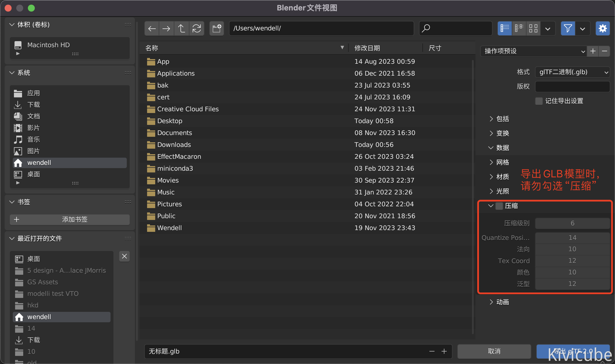Toggle the 压缩 compression checkbox
The width and height of the screenshot is (615, 364).
[499, 206]
